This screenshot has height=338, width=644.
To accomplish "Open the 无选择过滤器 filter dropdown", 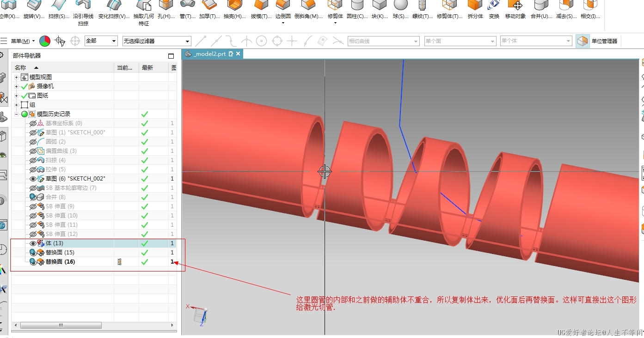I will pyautogui.click(x=157, y=41).
